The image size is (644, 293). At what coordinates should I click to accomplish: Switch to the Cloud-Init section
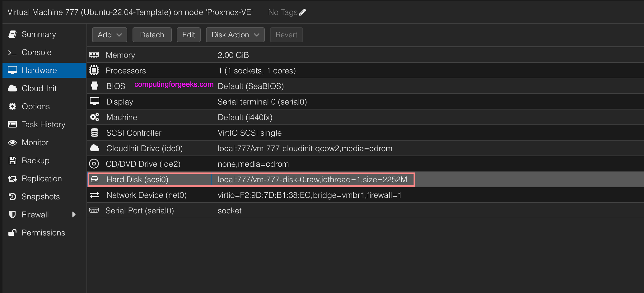tap(39, 88)
